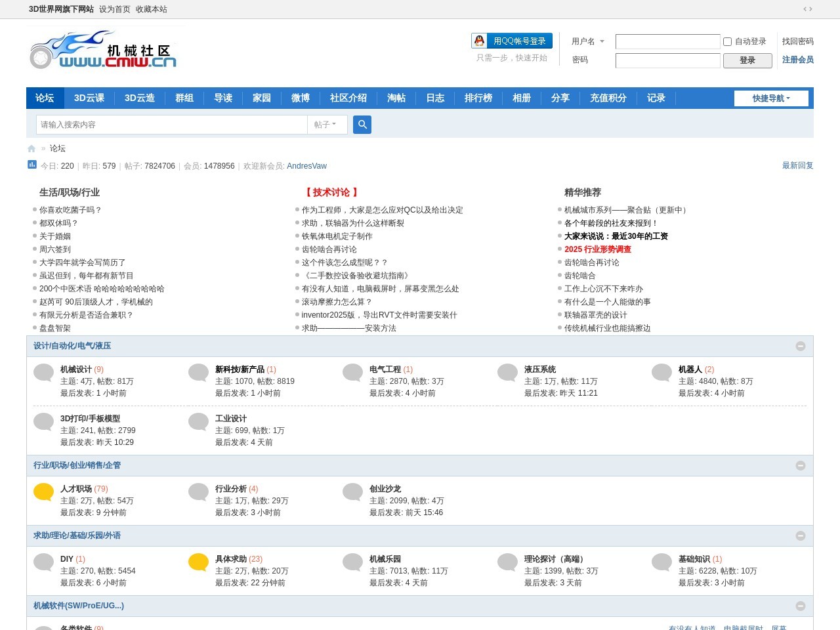Open the 用户名 dropdown arrow
The image size is (840, 630).
[x=602, y=41]
